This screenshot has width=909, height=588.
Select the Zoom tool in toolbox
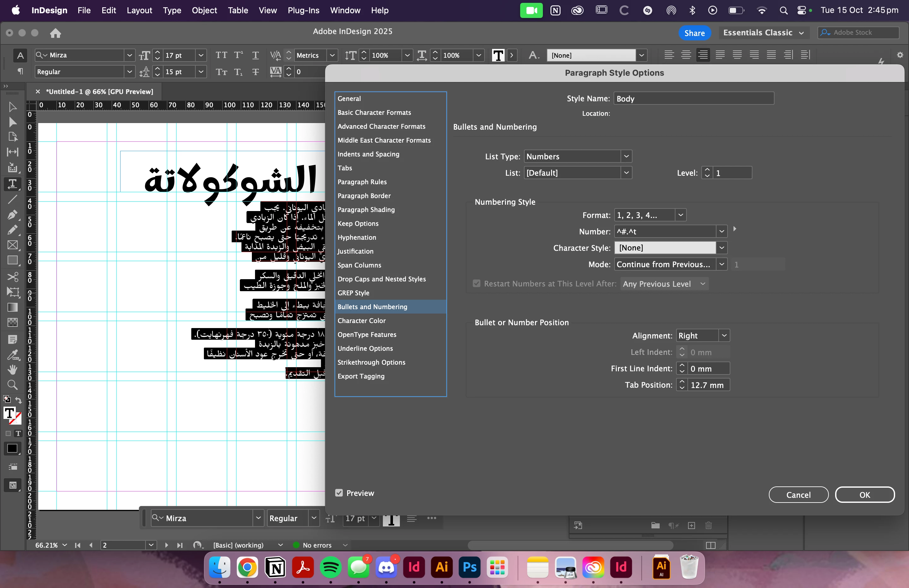pyautogui.click(x=12, y=385)
